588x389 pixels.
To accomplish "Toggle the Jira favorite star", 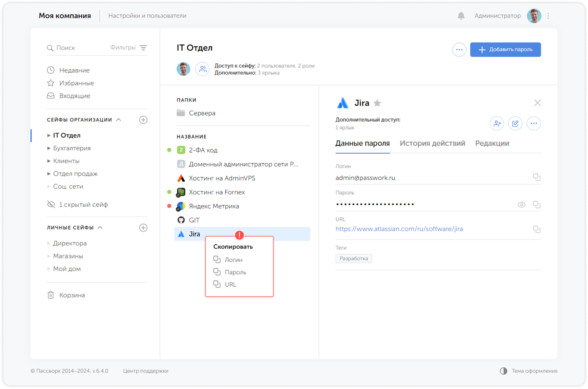I will [x=377, y=103].
